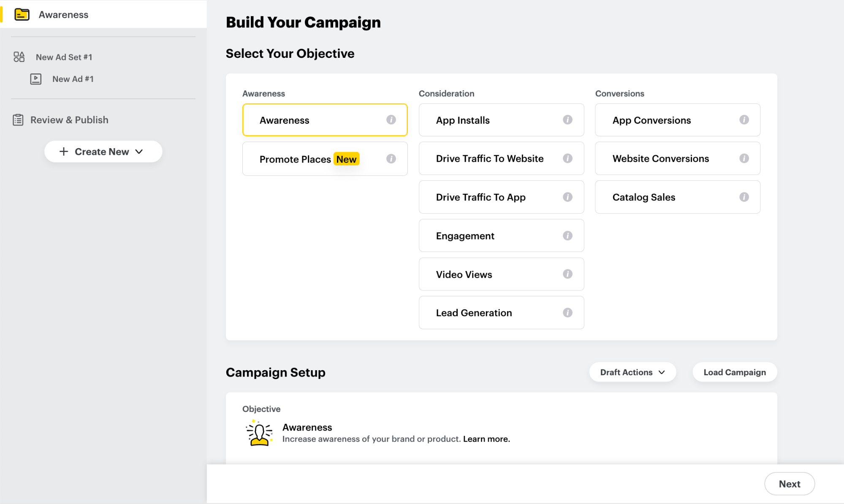Open the Learn more link
844x504 pixels.
pos(486,439)
